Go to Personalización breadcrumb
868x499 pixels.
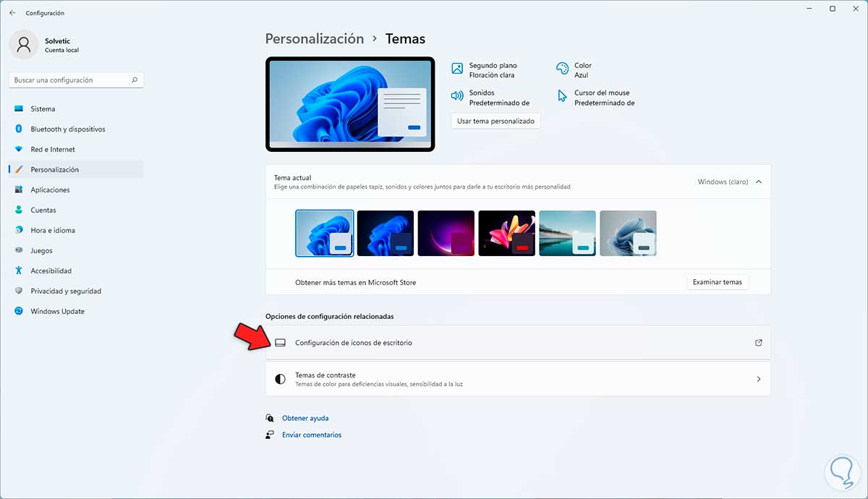[315, 39]
